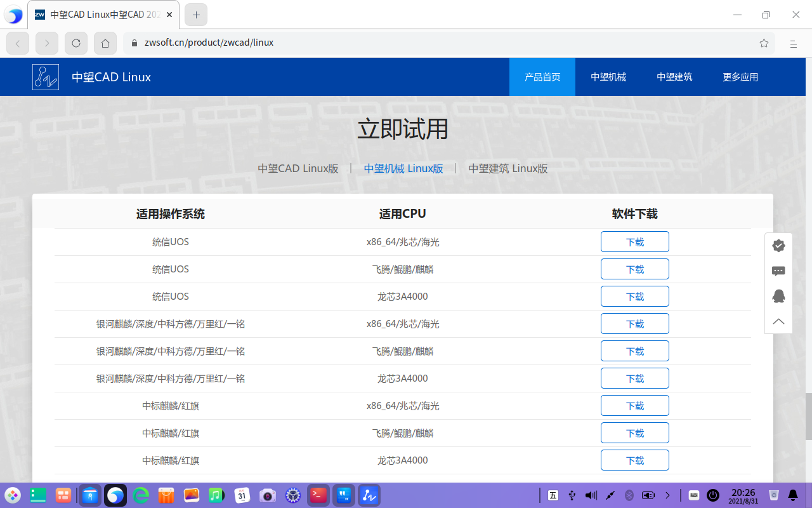This screenshot has height=508, width=812.
Task: Open the 更多应用 navigation menu item
Action: (740, 77)
